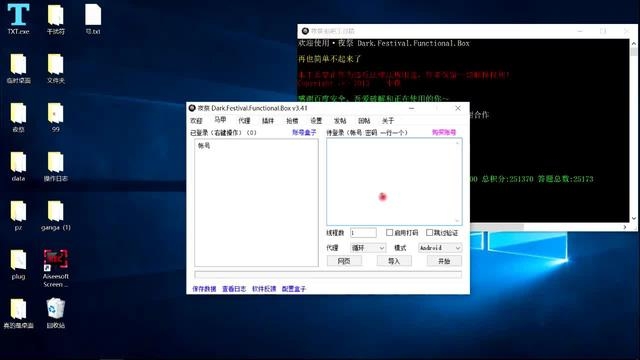Open the 设置 menu item
Screen dimensions: 640x360
[x=316, y=121]
